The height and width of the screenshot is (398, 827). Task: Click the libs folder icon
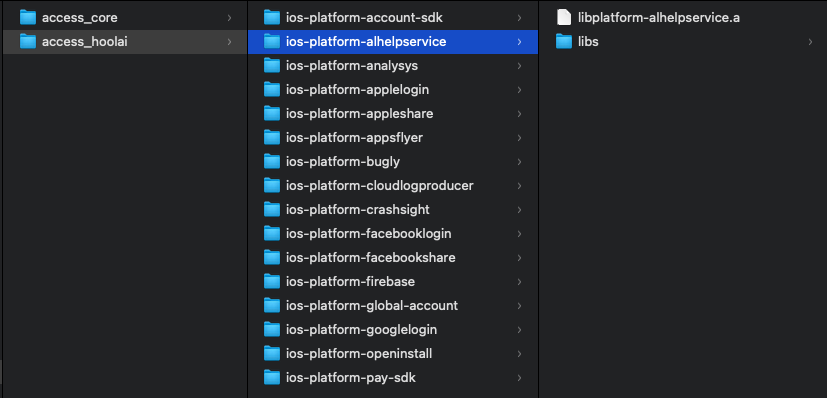tap(564, 42)
